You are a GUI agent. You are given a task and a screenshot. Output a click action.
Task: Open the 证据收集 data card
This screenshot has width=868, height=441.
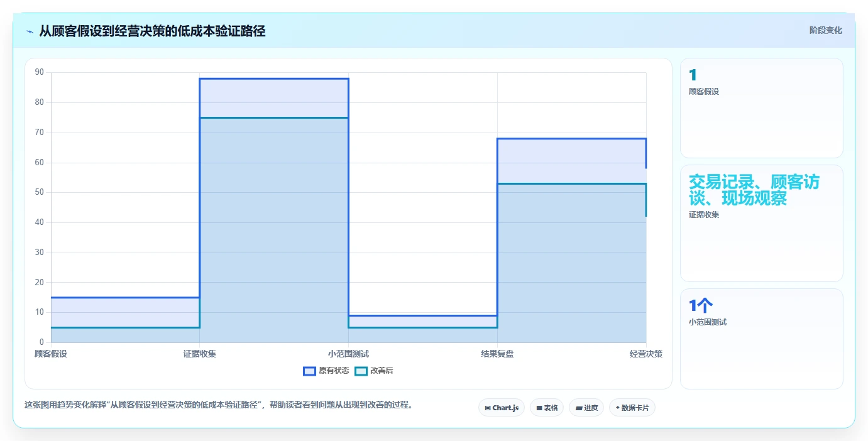(761, 223)
